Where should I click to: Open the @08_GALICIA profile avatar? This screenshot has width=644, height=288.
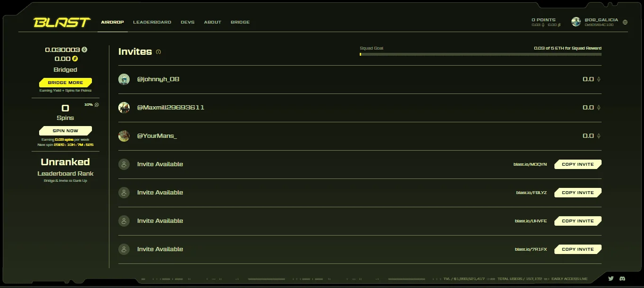(576, 22)
